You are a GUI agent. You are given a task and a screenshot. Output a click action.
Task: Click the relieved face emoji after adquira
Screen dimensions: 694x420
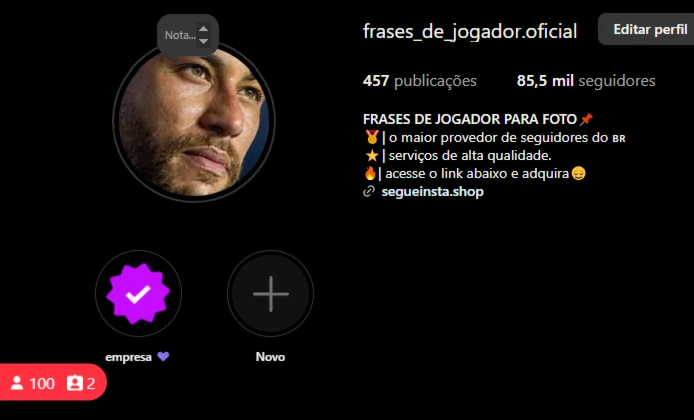coord(578,173)
